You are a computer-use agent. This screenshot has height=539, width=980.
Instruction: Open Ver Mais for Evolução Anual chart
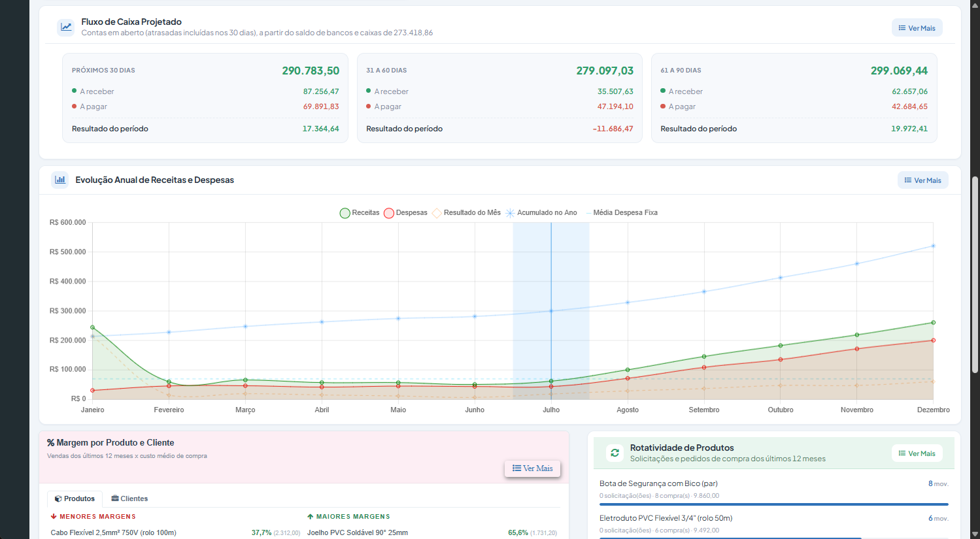click(x=922, y=180)
